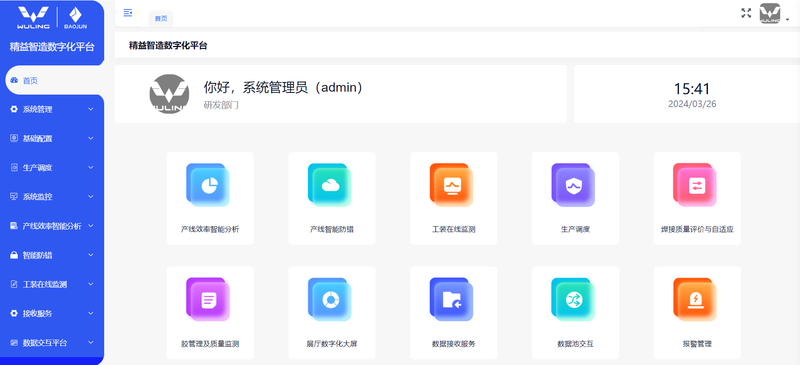Click the gear icon beside 接收服务

tap(14, 313)
